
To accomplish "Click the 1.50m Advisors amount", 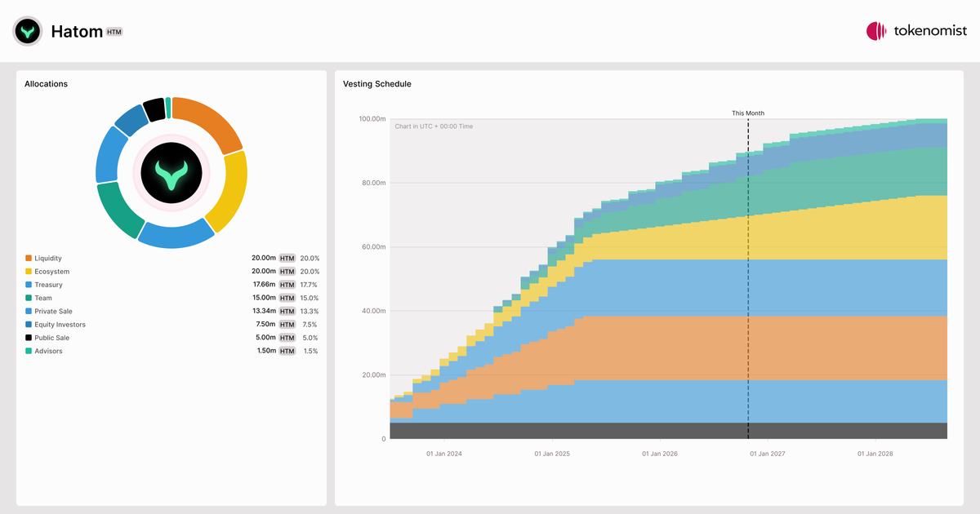I will pos(266,351).
